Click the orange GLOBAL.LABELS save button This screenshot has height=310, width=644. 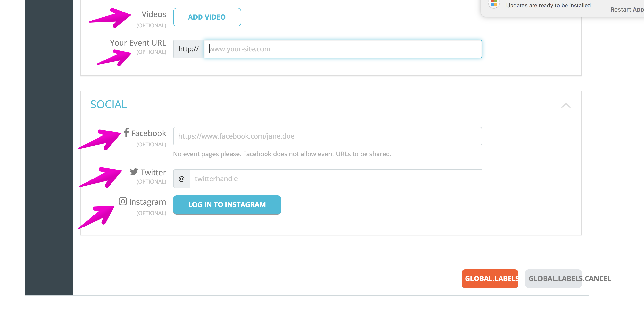489,279
